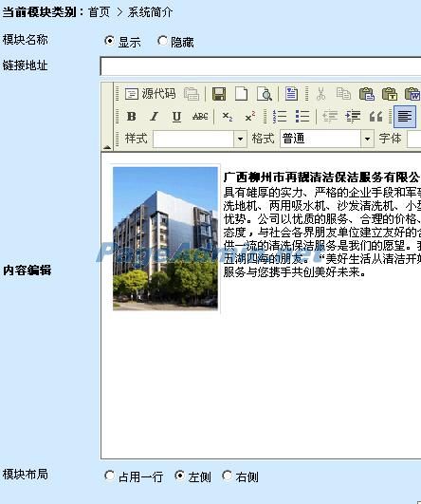Click the last line 服务与您携手共创美好未来
The width and height of the screenshot is (421, 504).
click(x=295, y=272)
